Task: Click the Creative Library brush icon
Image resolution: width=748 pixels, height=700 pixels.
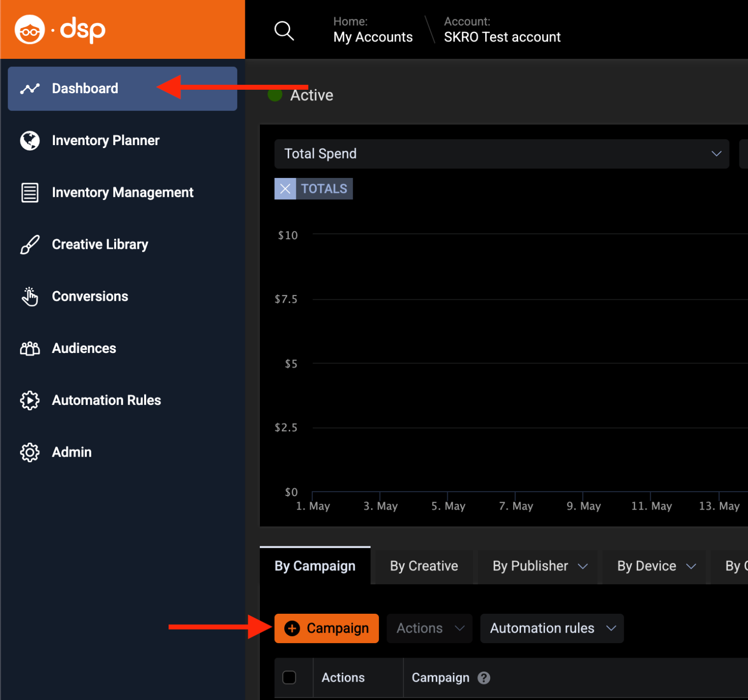Action: [x=30, y=244]
